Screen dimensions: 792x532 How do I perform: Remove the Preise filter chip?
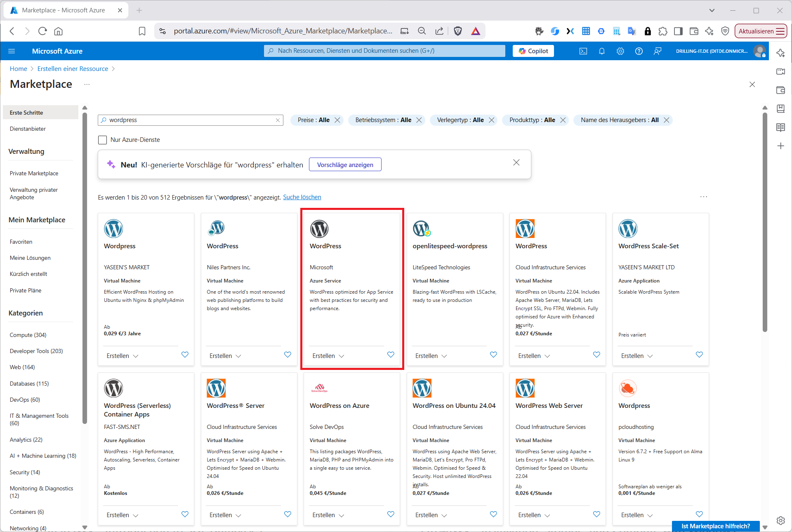[x=337, y=120]
